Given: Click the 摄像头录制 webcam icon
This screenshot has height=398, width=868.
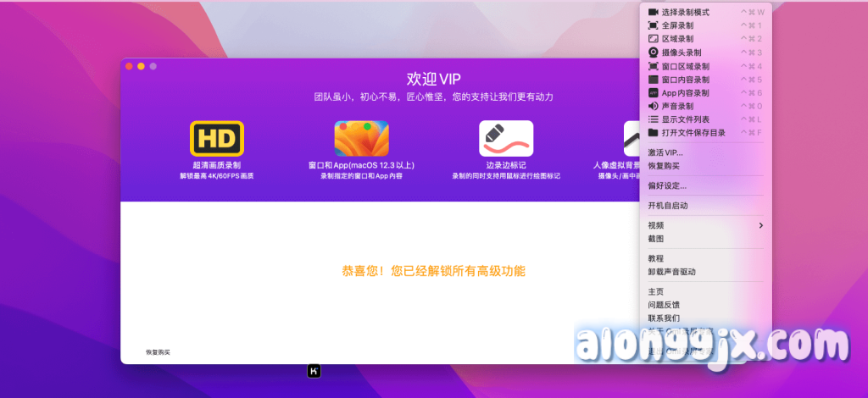Looking at the screenshot, I should coord(653,53).
